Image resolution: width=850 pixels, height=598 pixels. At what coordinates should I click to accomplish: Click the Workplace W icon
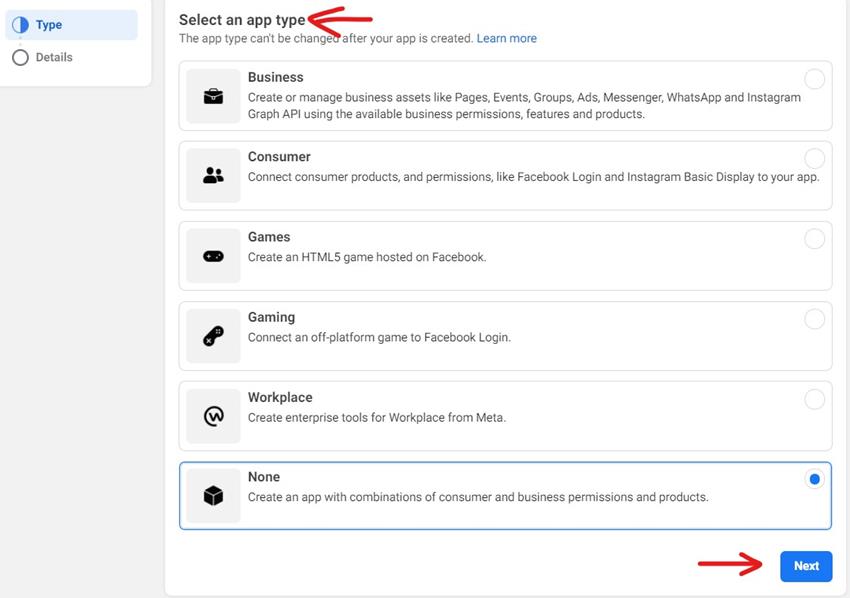(x=213, y=414)
